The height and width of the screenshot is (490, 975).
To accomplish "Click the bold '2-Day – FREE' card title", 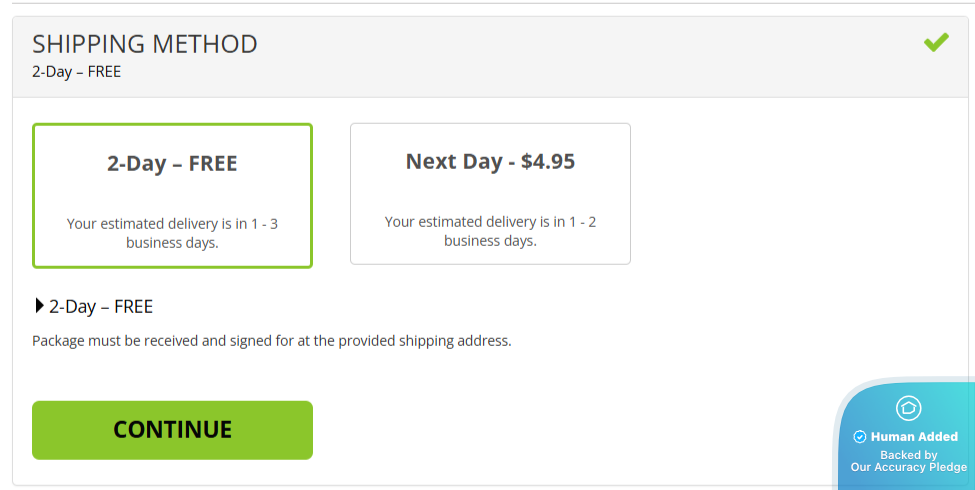I will point(172,163).
